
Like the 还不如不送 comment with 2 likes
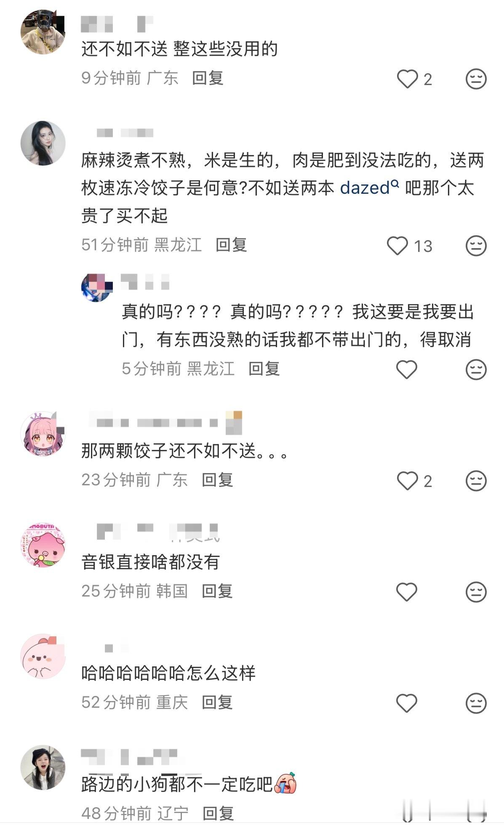pyautogui.click(x=407, y=79)
